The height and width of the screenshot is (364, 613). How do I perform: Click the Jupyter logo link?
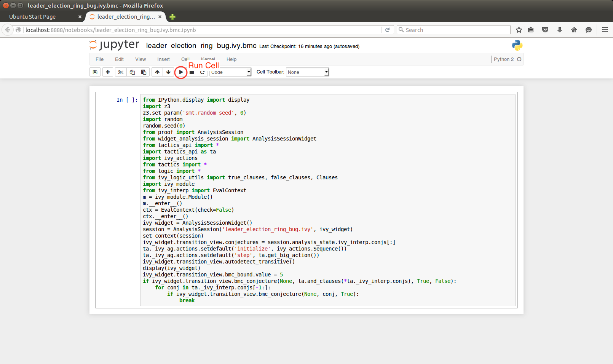coord(114,45)
